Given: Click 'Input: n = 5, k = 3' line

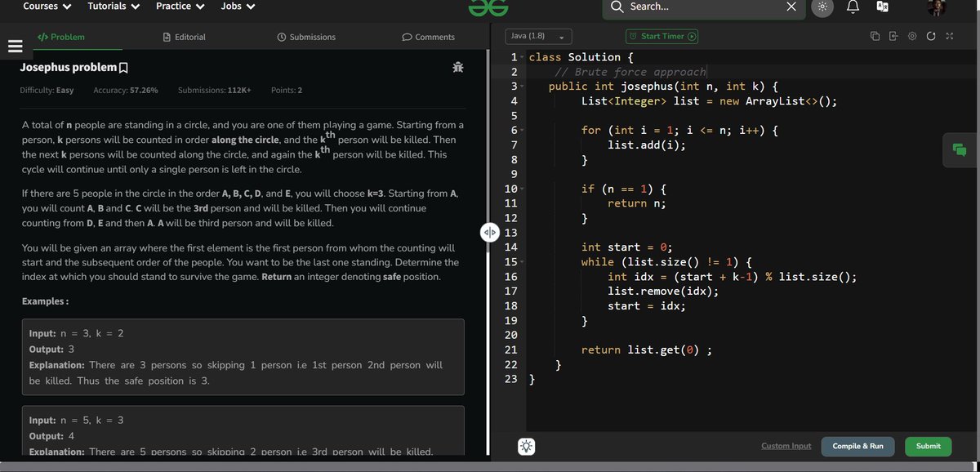Looking at the screenshot, I should 76,421.
